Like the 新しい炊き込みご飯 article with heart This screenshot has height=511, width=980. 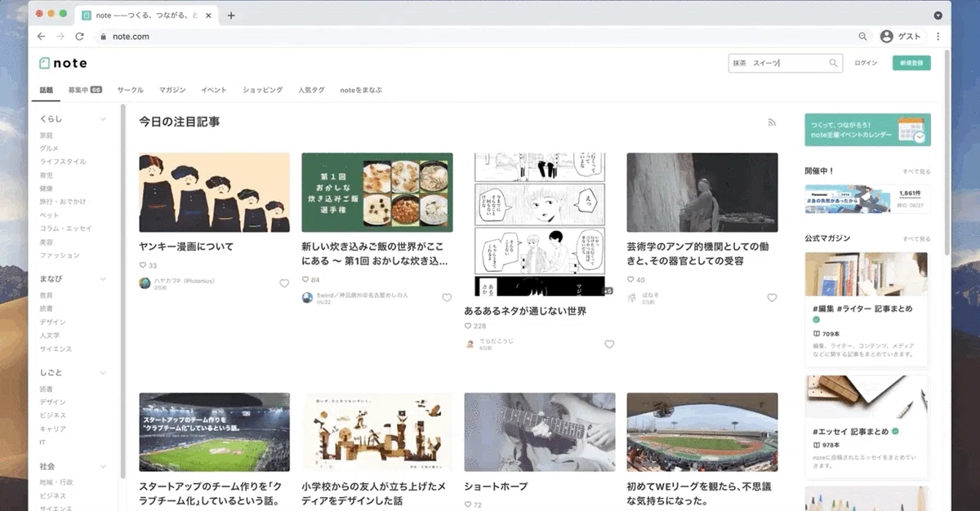(447, 298)
